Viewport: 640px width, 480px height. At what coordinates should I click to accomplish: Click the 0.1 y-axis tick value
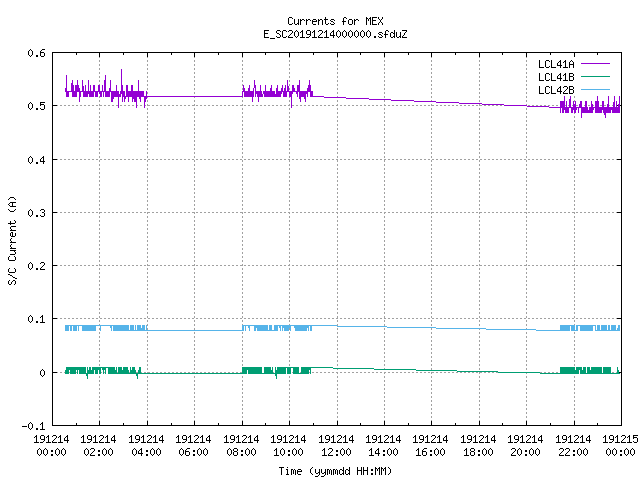pos(36,319)
